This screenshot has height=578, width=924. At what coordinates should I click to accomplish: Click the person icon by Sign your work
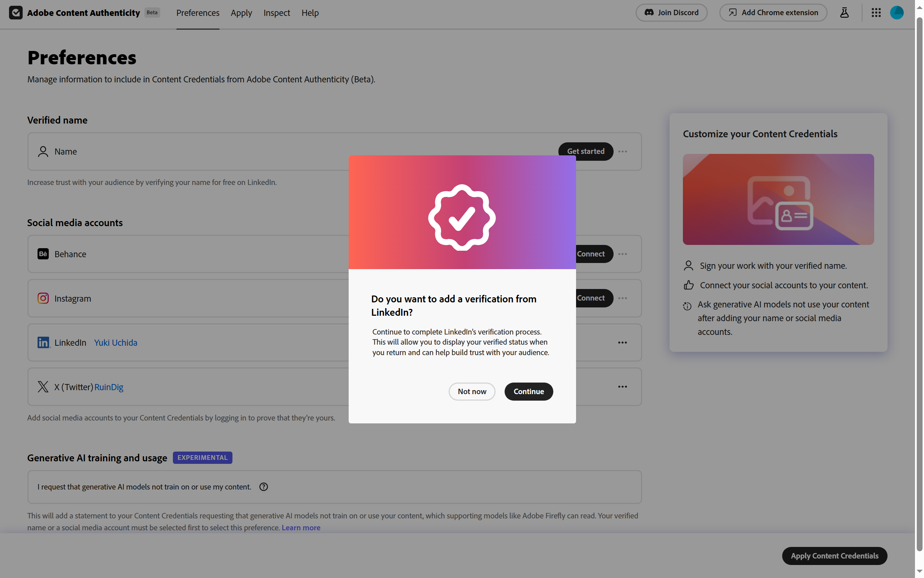(x=688, y=266)
